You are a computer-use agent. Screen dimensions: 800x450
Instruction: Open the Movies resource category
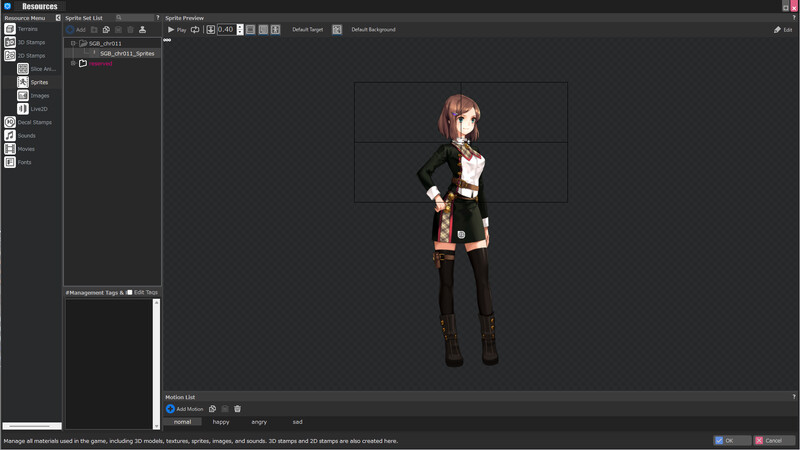[19, 149]
